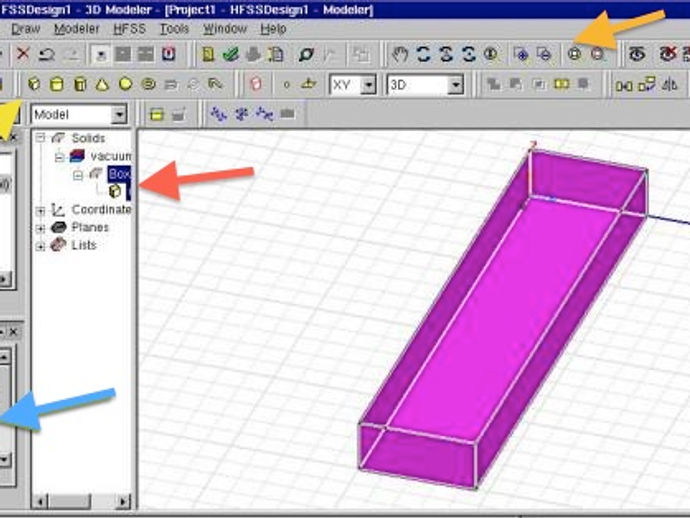Viewport: 690px width, 518px height.
Task: Open the Model dropdown
Action: click(119, 115)
